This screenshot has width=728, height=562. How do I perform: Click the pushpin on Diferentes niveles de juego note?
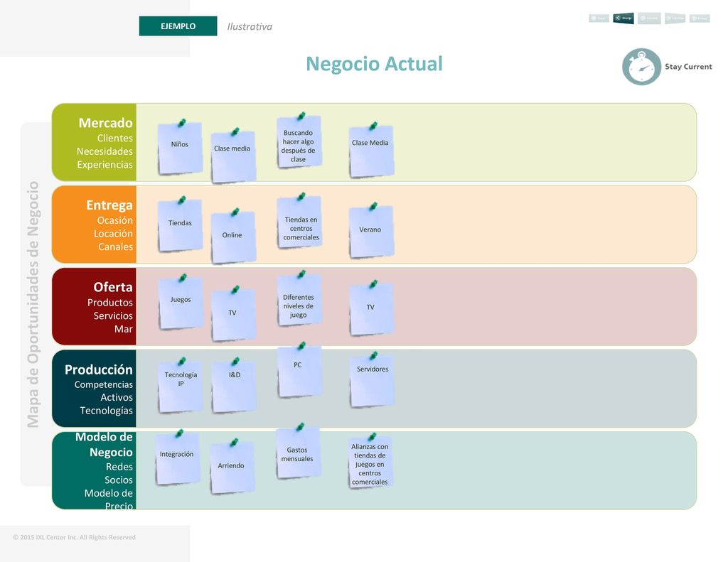[x=301, y=274]
